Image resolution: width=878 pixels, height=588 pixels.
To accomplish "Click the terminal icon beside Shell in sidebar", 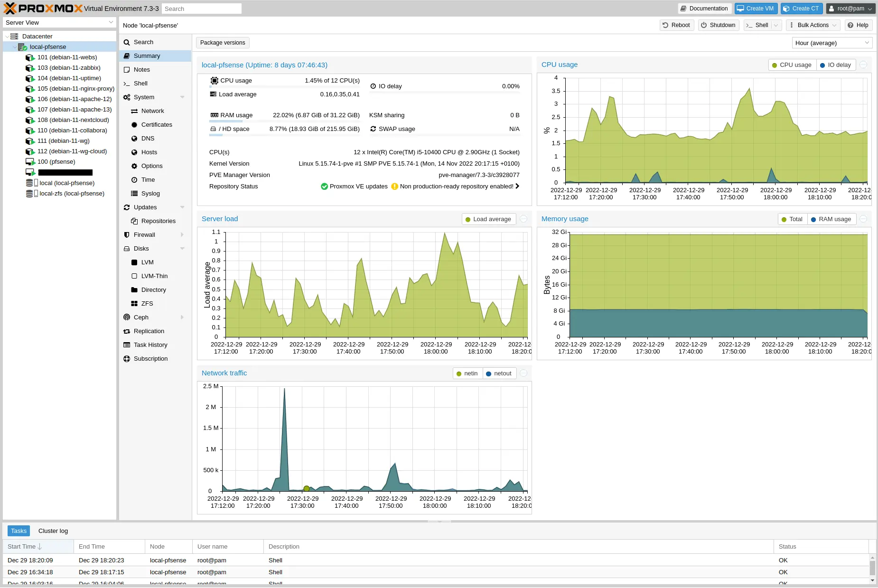I will click(127, 84).
